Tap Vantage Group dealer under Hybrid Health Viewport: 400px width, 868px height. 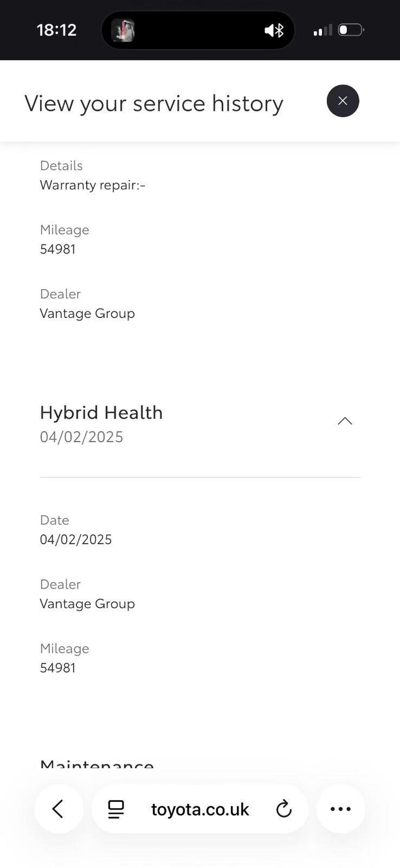pos(87,603)
